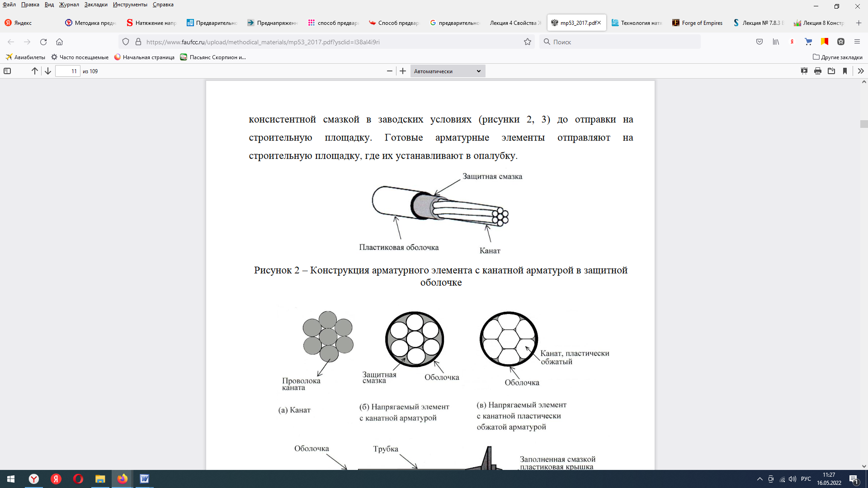Open the Правка menu

click(x=30, y=5)
